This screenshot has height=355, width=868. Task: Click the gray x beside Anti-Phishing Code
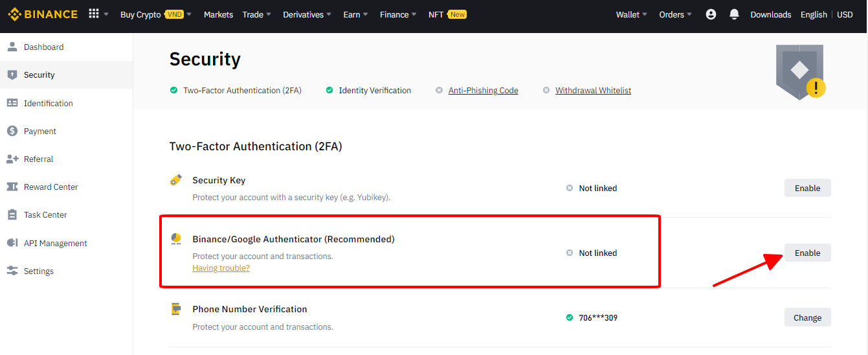pos(439,90)
